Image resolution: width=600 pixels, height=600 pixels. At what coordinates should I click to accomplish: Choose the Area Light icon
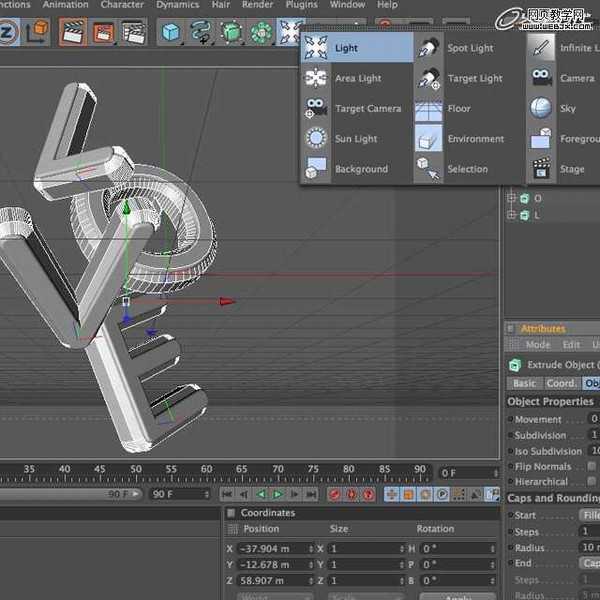tap(317, 78)
